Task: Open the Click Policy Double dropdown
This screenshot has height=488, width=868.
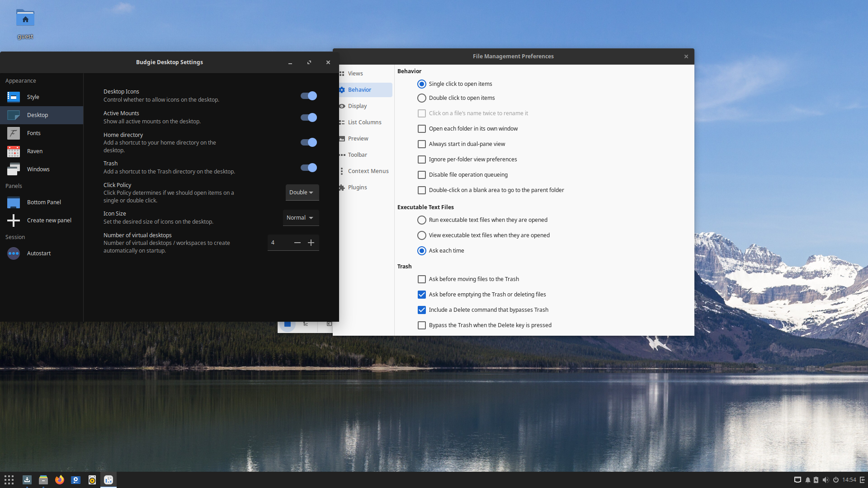Action: 302,192
